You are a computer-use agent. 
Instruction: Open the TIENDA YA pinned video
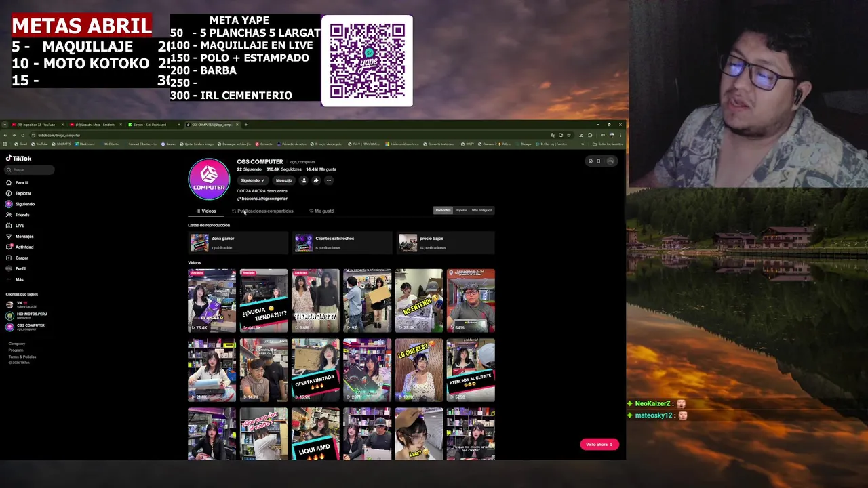pos(315,300)
